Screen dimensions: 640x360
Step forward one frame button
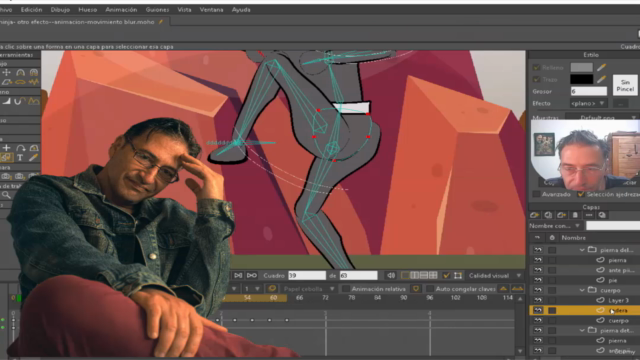pyautogui.click(x=238, y=276)
